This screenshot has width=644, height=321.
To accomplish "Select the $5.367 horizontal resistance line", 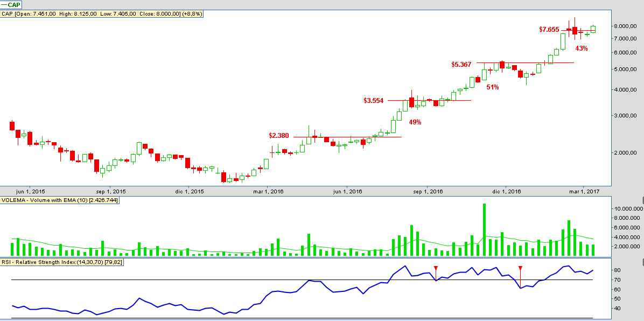I will pyautogui.click(x=525, y=63).
